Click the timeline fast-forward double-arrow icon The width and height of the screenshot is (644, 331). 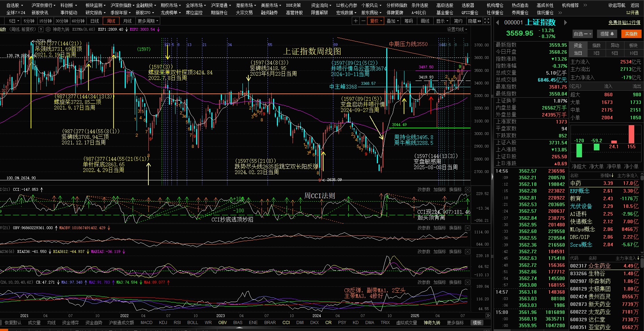point(488,316)
